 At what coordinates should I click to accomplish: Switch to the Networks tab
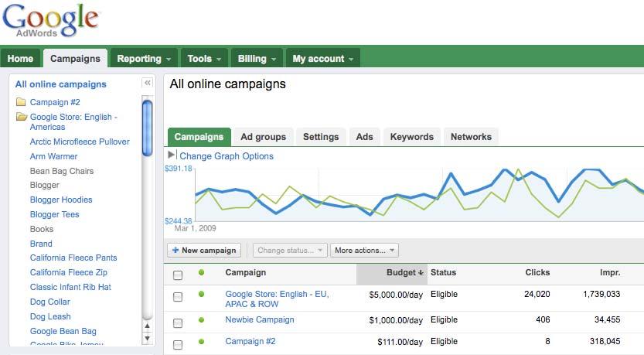coord(471,137)
